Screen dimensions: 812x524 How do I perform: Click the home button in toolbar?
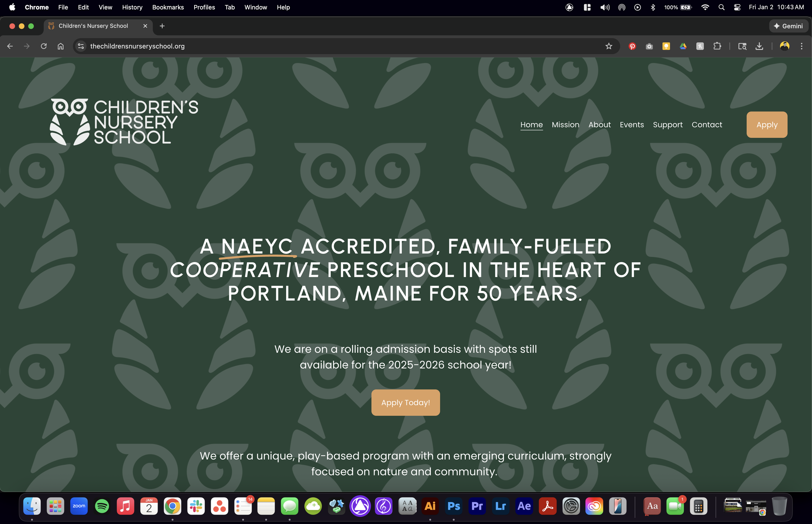pos(60,46)
